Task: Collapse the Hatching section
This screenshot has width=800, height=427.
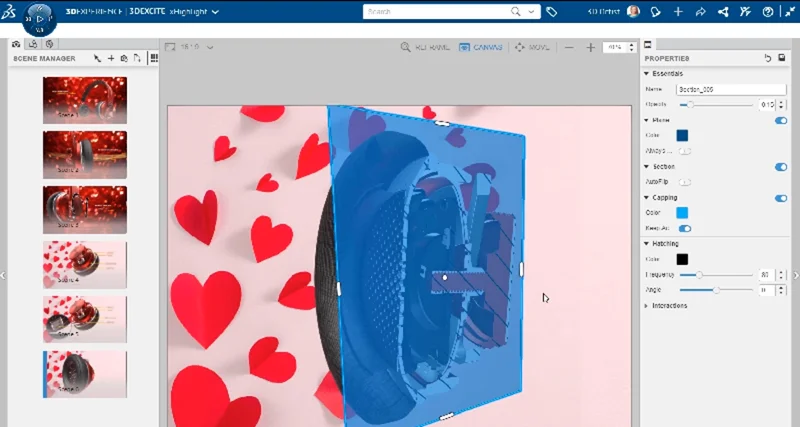Action: click(647, 243)
